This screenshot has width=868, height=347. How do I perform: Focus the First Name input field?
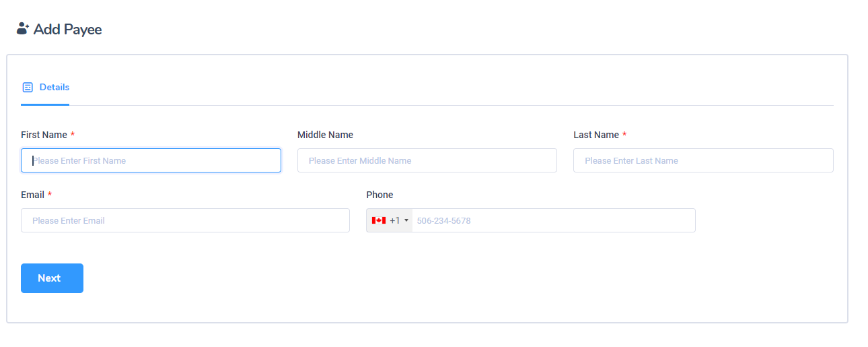click(x=151, y=160)
